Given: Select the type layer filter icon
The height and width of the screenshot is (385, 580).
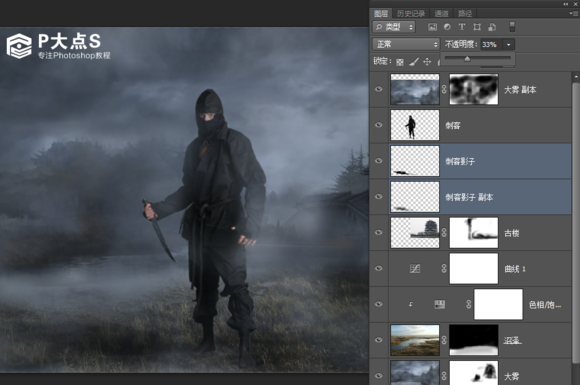Looking at the screenshot, I should [x=462, y=27].
